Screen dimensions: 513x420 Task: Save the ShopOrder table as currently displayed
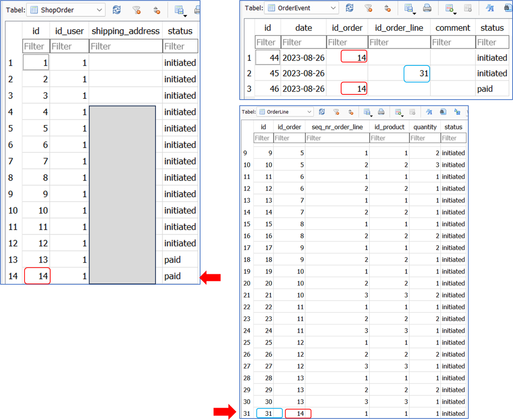click(180, 10)
